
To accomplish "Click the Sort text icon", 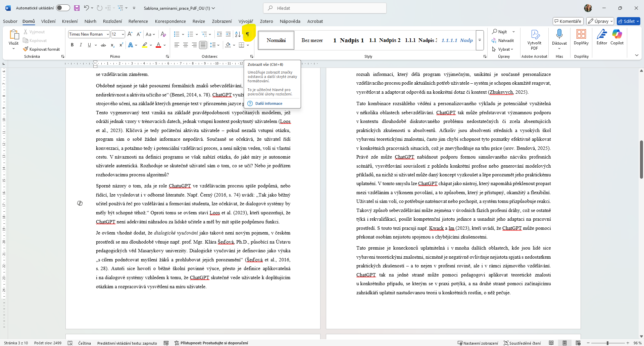I will (x=238, y=34).
